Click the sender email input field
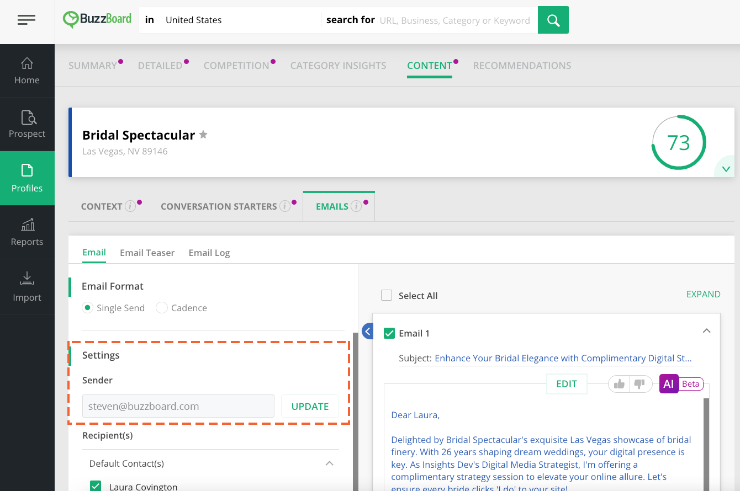Image resolution: width=740 pixels, height=491 pixels. pos(178,406)
